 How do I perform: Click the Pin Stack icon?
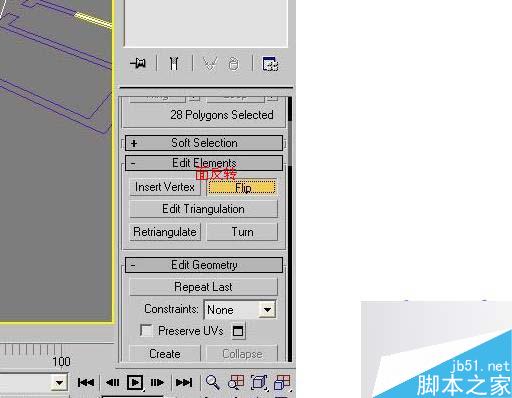138,63
